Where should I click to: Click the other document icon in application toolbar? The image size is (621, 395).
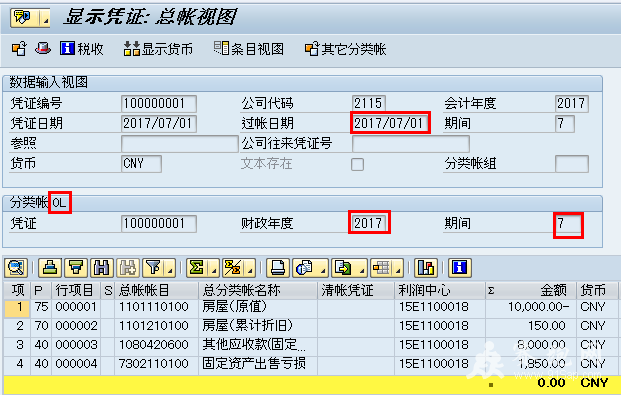tap(19, 49)
